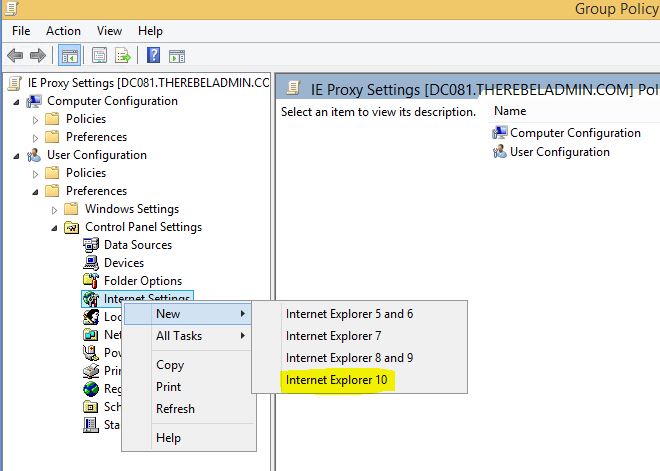Click the Regional Options globe icon

click(x=91, y=389)
